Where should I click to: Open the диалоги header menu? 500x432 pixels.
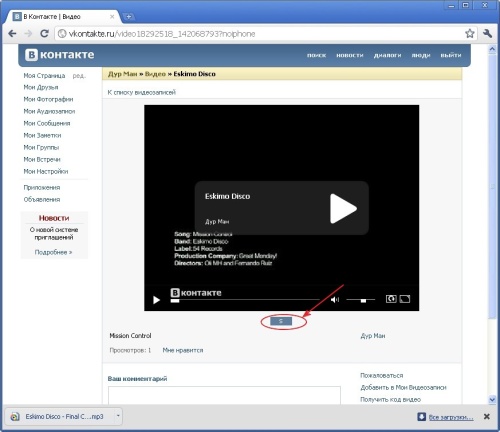387,55
